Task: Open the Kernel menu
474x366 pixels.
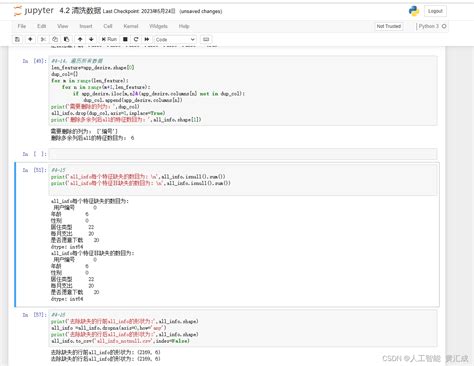Action: click(x=131, y=26)
